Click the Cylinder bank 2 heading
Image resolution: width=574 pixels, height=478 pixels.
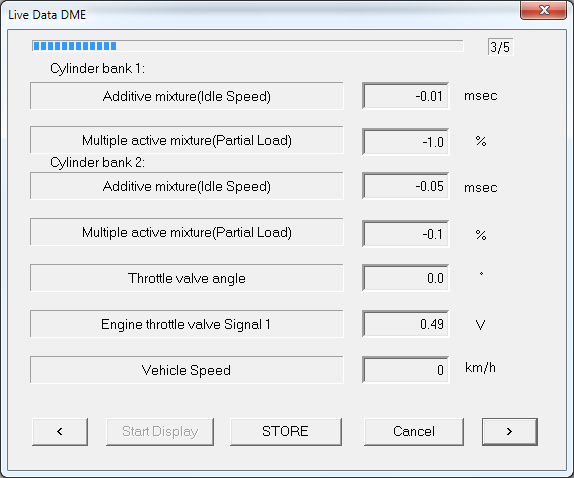point(97,162)
